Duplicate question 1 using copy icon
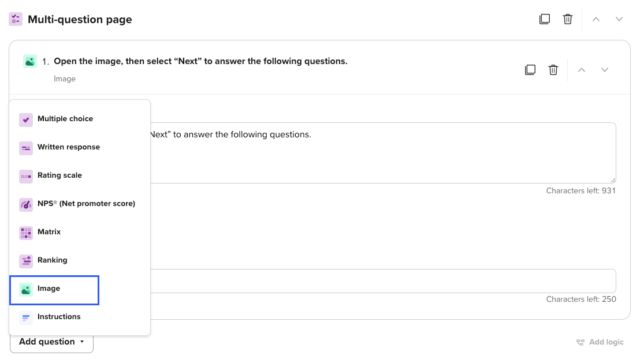 click(530, 70)
